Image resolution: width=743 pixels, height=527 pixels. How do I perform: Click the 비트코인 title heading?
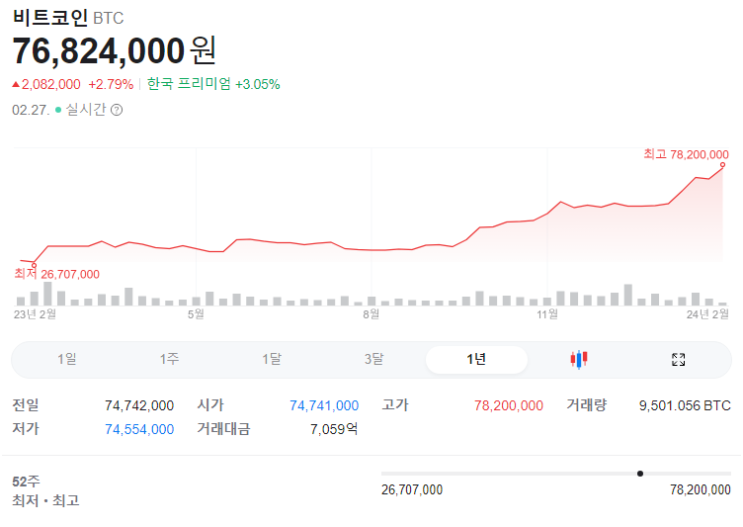50,18
